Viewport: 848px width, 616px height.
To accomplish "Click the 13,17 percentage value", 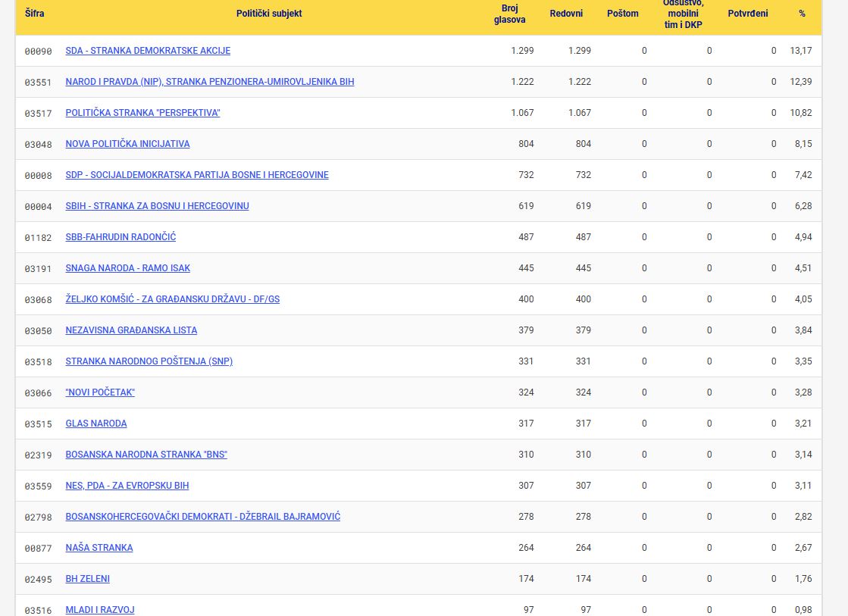I will tap(801, 51).
